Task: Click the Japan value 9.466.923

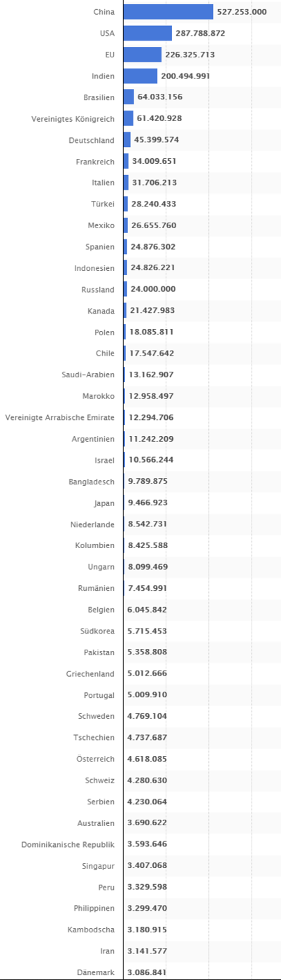Action: coord(147,503)
